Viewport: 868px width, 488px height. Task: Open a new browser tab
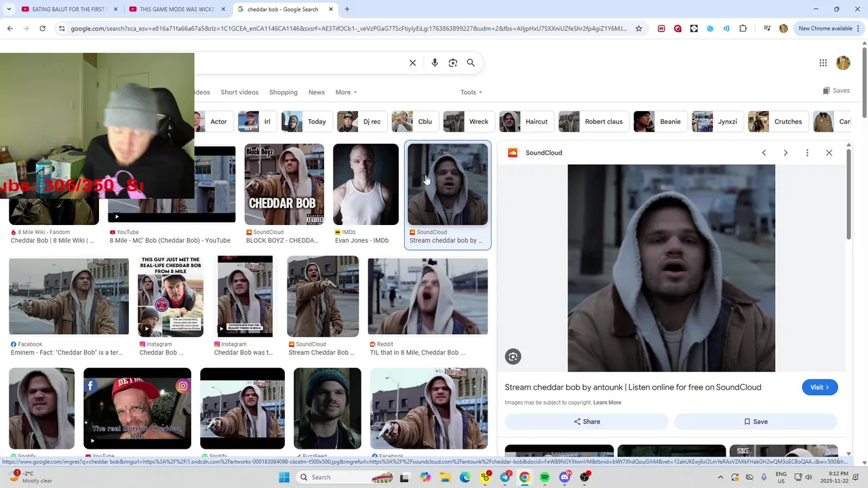click(x=347, y=9)
